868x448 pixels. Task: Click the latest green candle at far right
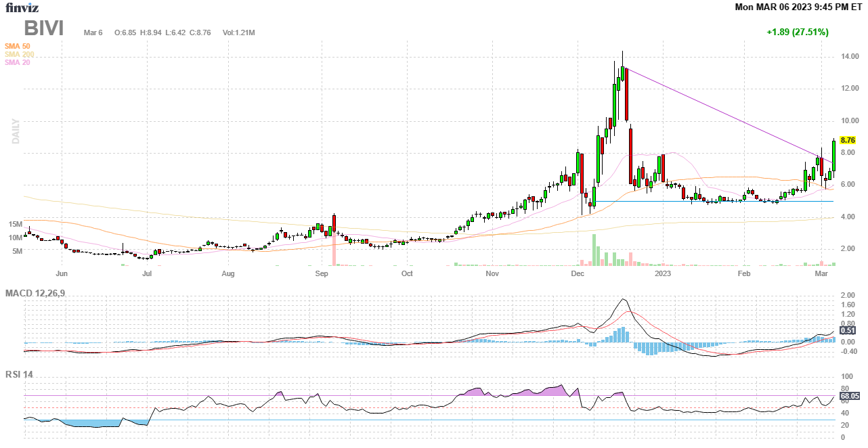(x=833, y=155)
